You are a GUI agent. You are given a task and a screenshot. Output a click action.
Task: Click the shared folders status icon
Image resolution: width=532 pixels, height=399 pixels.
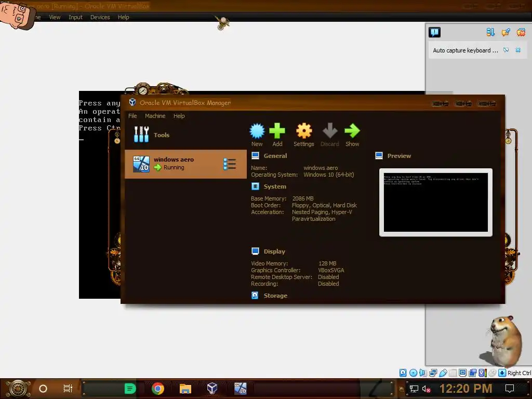453,373
